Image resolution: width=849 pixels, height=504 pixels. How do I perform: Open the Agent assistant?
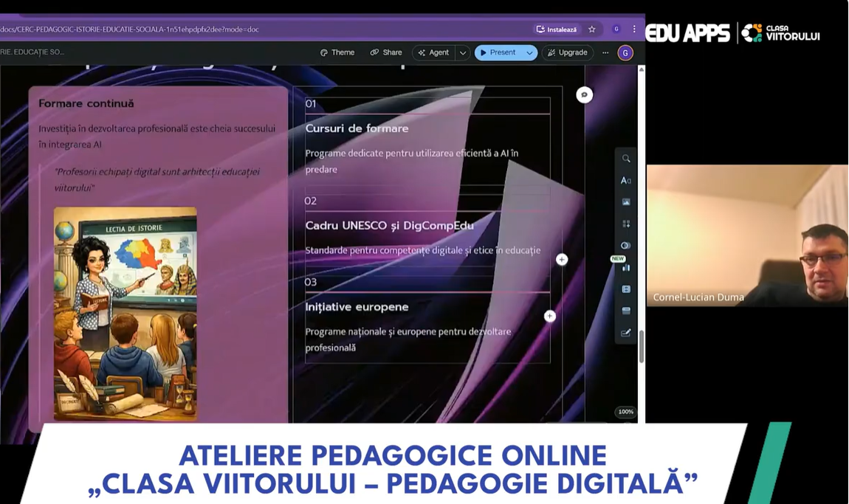(433, 52)
